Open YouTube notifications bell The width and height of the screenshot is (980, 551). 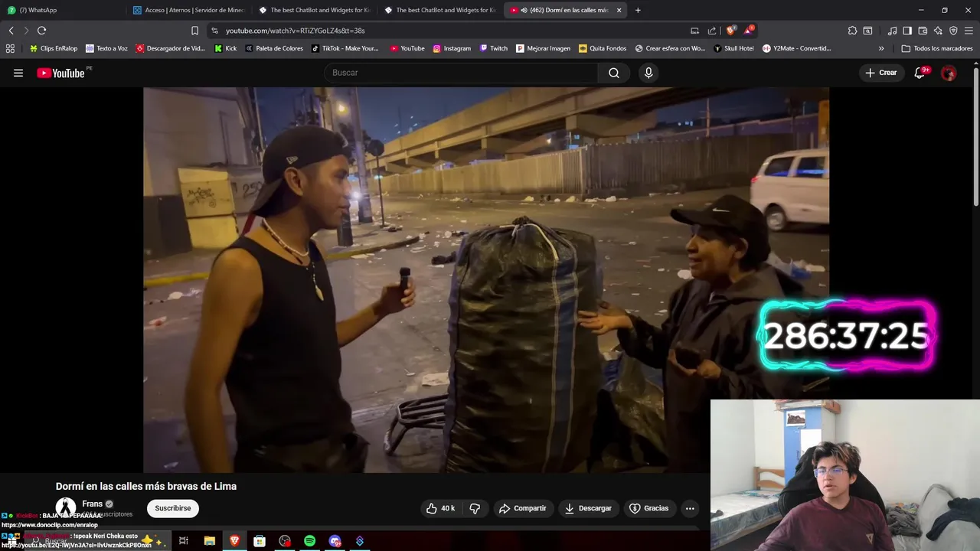coord(920,73)
